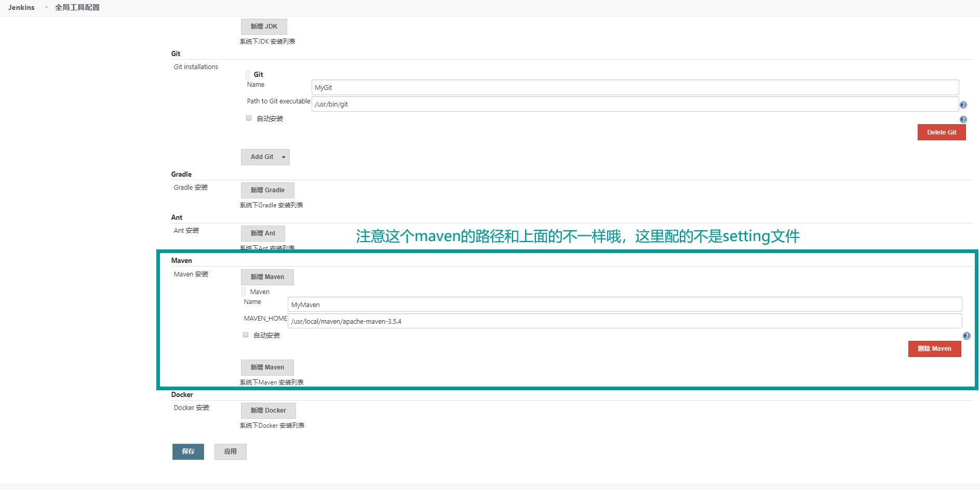Click the drag handle beside the Maven heading

click(244, 292)
